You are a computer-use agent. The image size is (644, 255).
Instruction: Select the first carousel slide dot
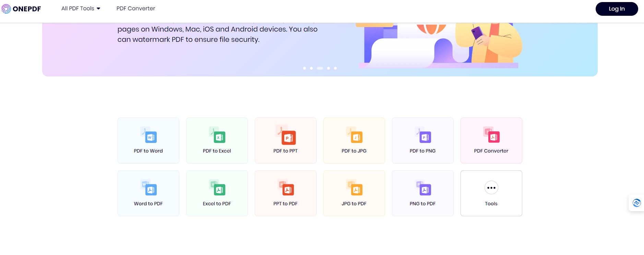305,68
